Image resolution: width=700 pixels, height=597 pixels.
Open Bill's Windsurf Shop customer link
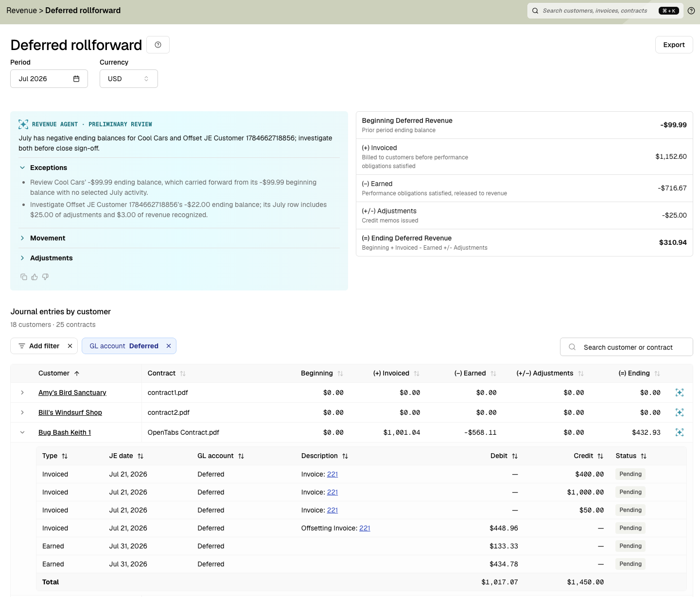[x=70, y=412]
